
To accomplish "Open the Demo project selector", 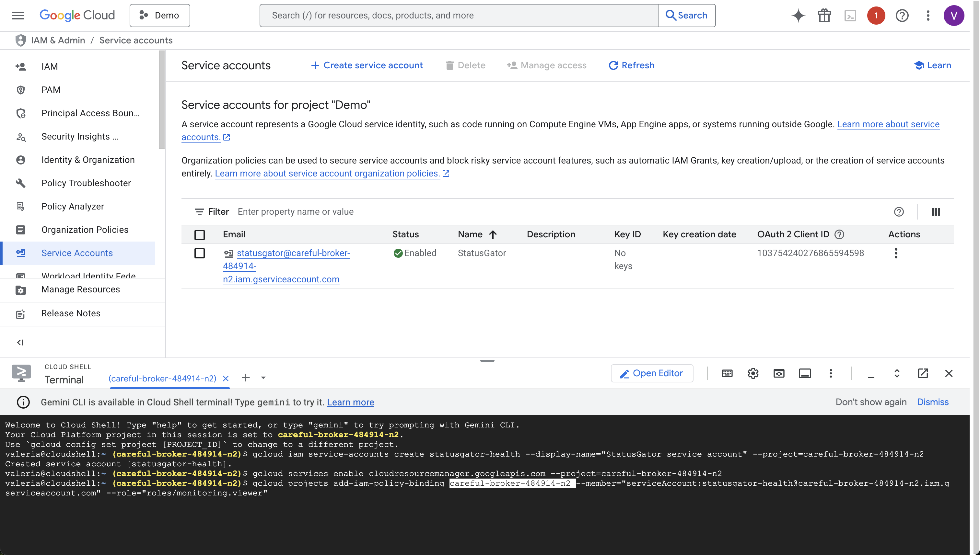I will [159, 16].
